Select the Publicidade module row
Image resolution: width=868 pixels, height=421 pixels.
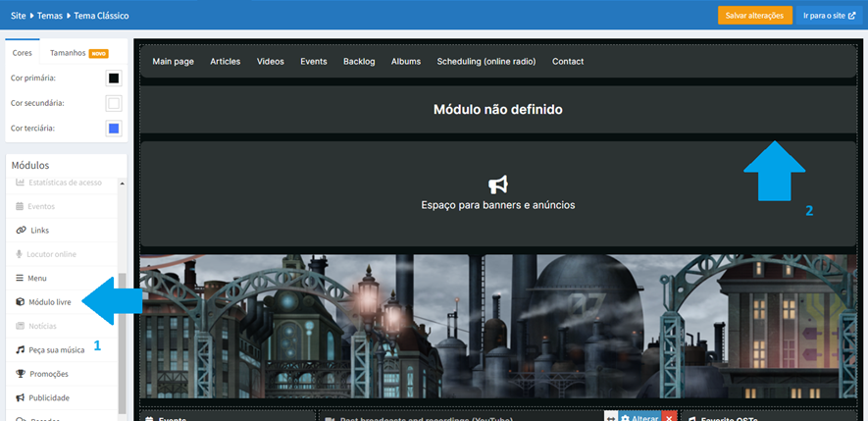tap(62, 397)
